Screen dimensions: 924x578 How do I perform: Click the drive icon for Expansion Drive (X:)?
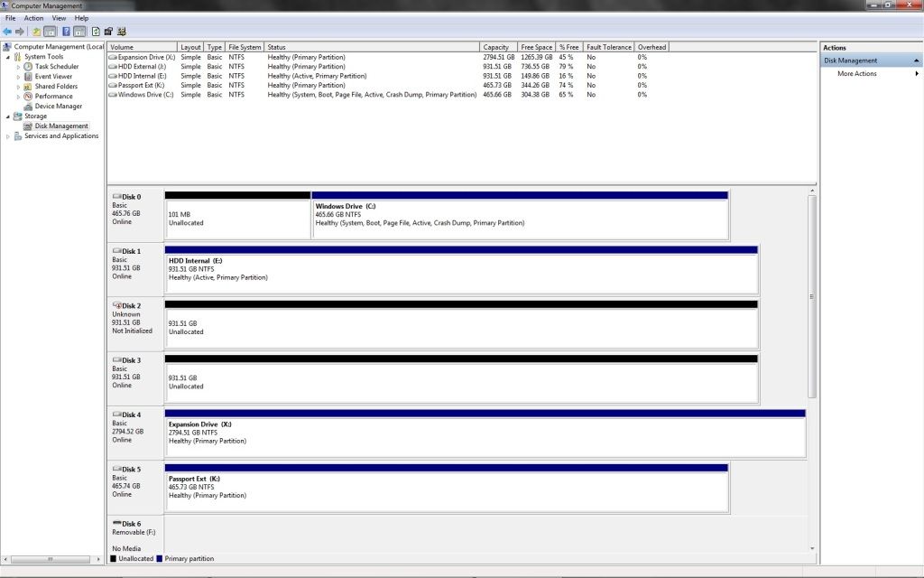tap(113, 57)
